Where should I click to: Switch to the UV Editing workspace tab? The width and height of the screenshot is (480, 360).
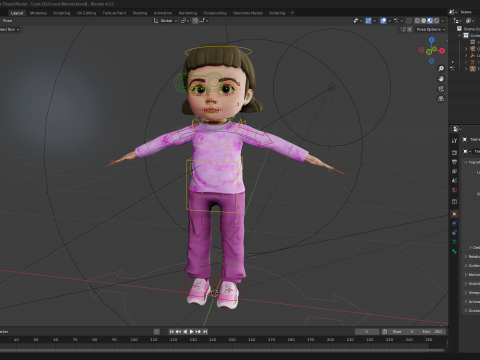coord(86,13)
